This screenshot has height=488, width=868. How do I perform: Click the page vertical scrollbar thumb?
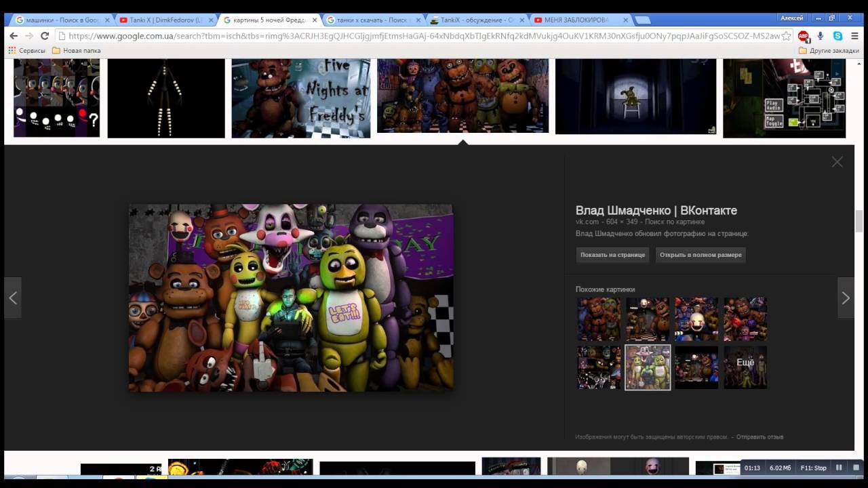pyautogui.click(x=859, y=221)
